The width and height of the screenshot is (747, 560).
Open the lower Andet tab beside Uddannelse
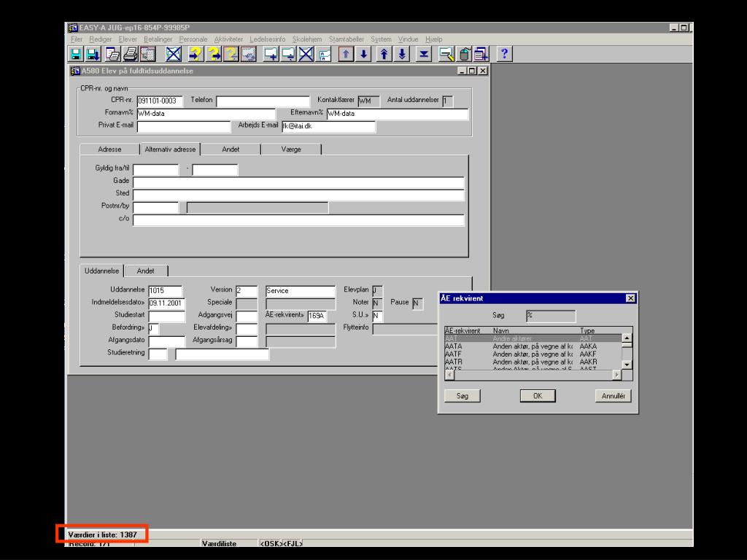coord(145,271)
